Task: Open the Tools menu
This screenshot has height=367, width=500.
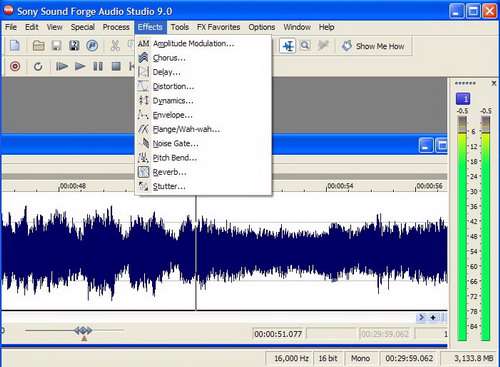Action: point(180,27)
